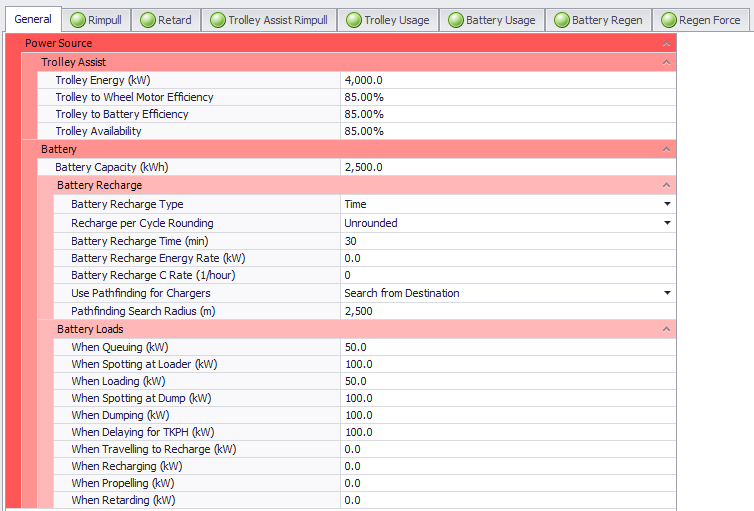Click the green icon on Retard tab
Screen dimensions: 754x511
[146, 20]
